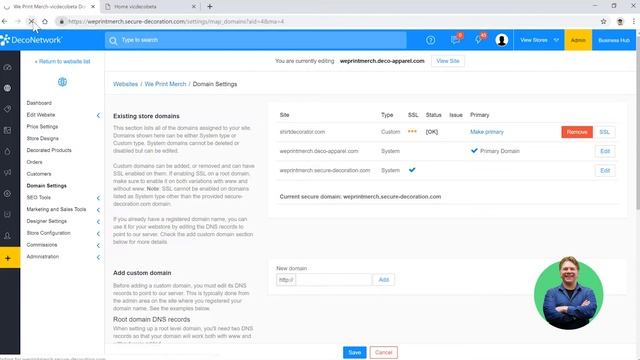Click the View Site button

[x=448, y=61]
